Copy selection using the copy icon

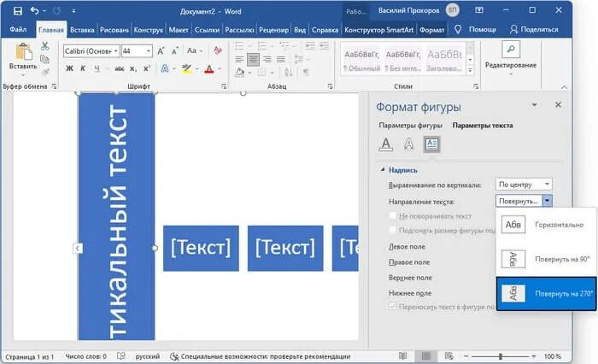(x=45, y=59)
